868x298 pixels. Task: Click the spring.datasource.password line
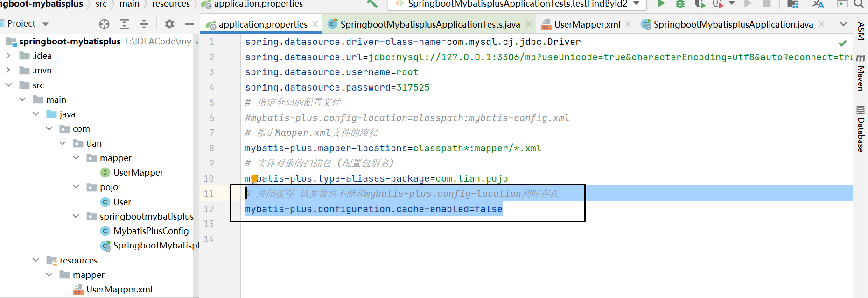pyautogui.click(x=337, y=87)
